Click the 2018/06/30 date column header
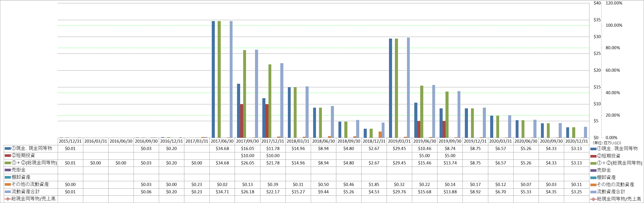 pos(323,141)
